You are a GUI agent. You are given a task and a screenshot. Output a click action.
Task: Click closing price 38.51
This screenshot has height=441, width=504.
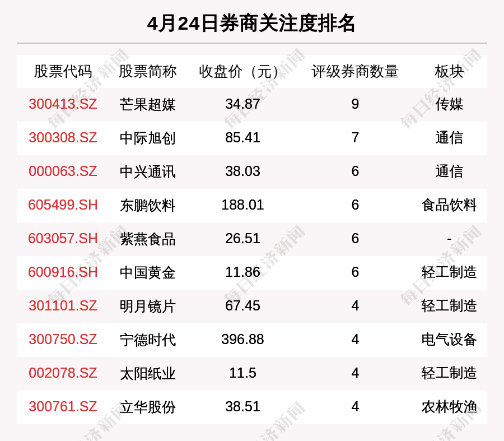242,407
